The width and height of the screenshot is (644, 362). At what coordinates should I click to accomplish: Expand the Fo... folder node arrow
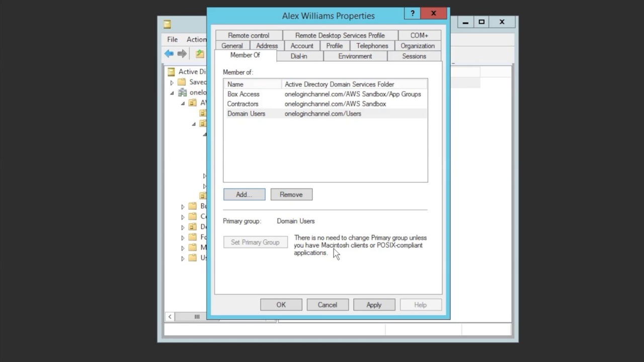tap(183, 237)
